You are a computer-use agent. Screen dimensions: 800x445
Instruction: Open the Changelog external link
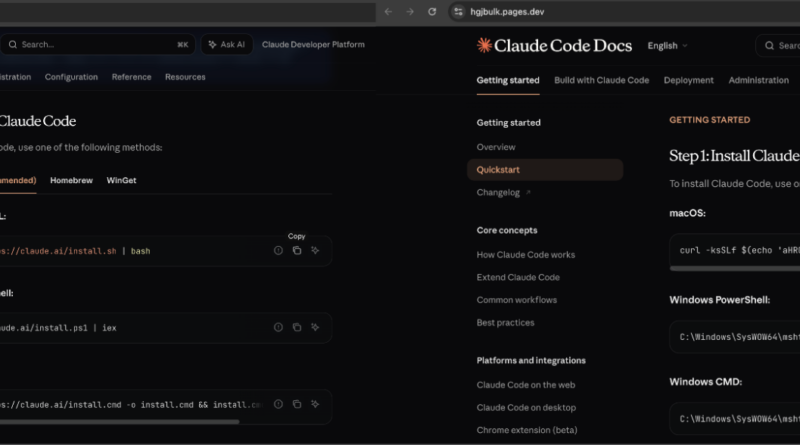tap(504, 192)
